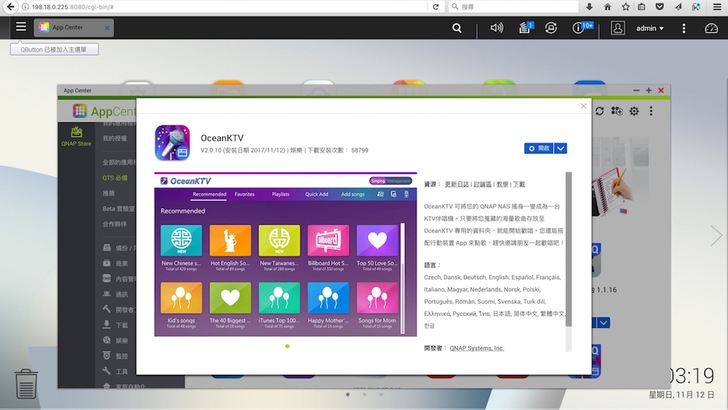Open the volume control speaker icon
Screen dimensions: 728x410
497,28
